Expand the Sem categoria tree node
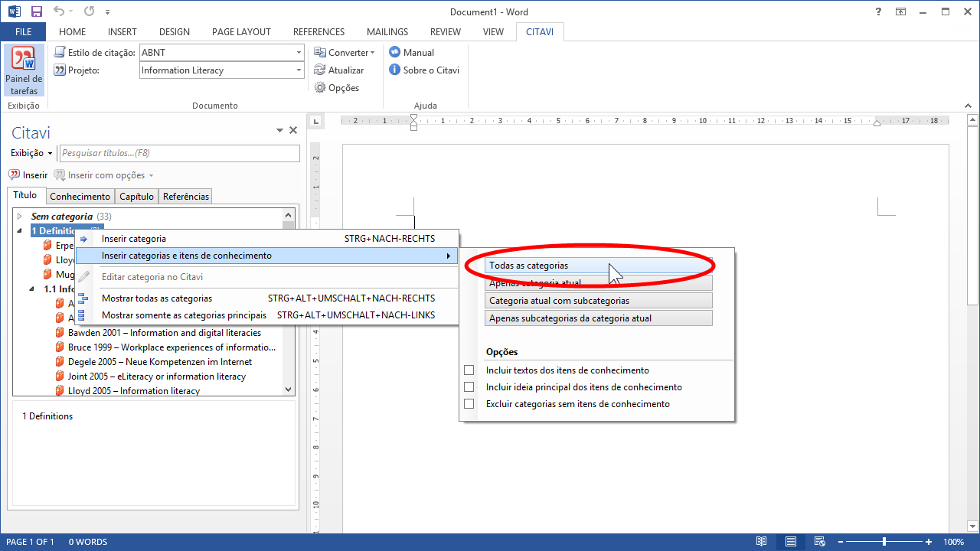 tap(20, 217)
